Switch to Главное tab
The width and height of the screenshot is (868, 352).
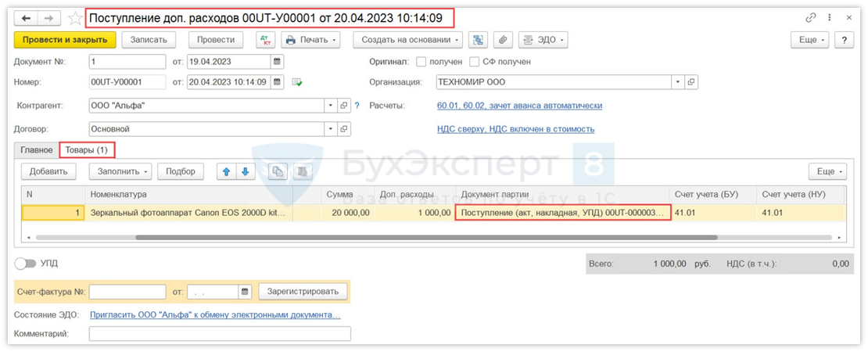(37, 150)
